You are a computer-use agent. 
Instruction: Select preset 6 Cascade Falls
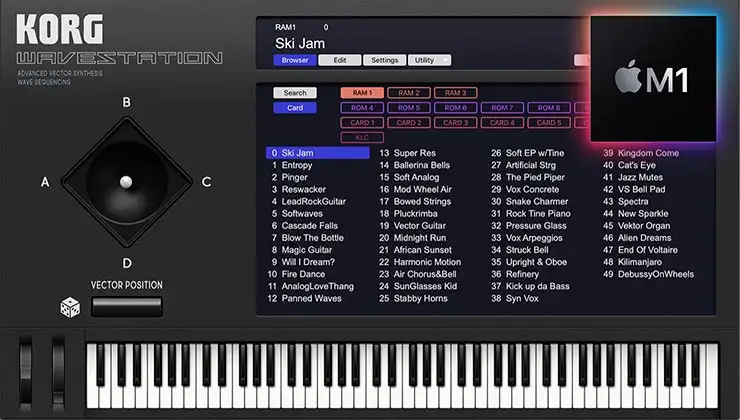304,226
